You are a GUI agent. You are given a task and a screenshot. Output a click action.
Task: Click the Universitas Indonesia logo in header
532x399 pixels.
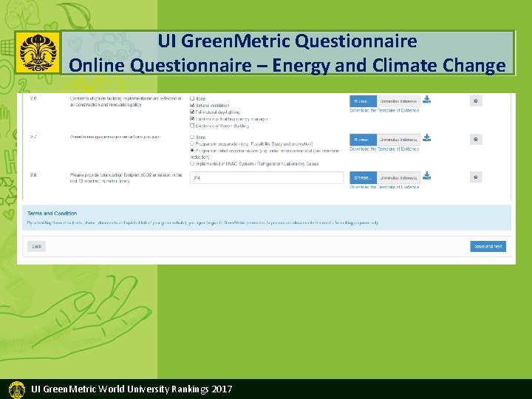point(38,52)
